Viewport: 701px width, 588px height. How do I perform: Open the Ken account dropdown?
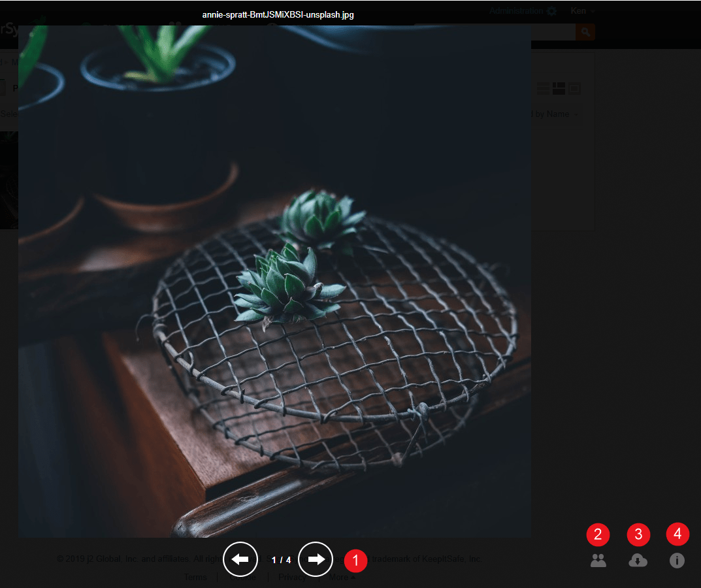click(x=581, y=10)
